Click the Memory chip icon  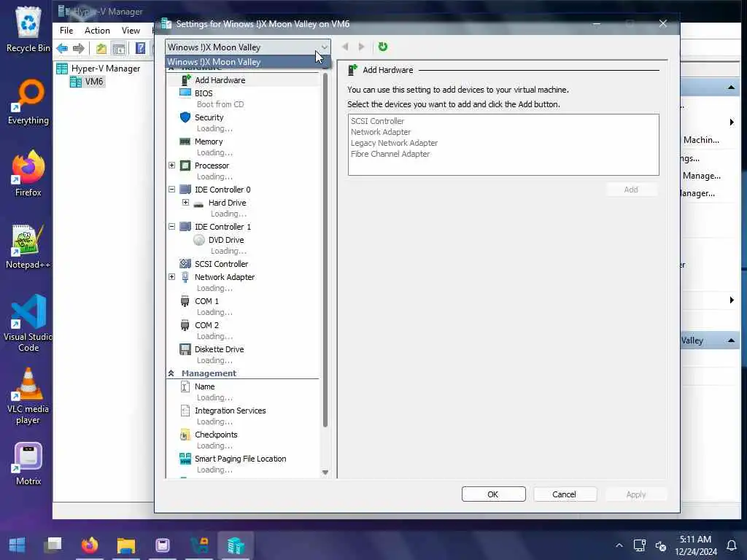click(185, 141)
